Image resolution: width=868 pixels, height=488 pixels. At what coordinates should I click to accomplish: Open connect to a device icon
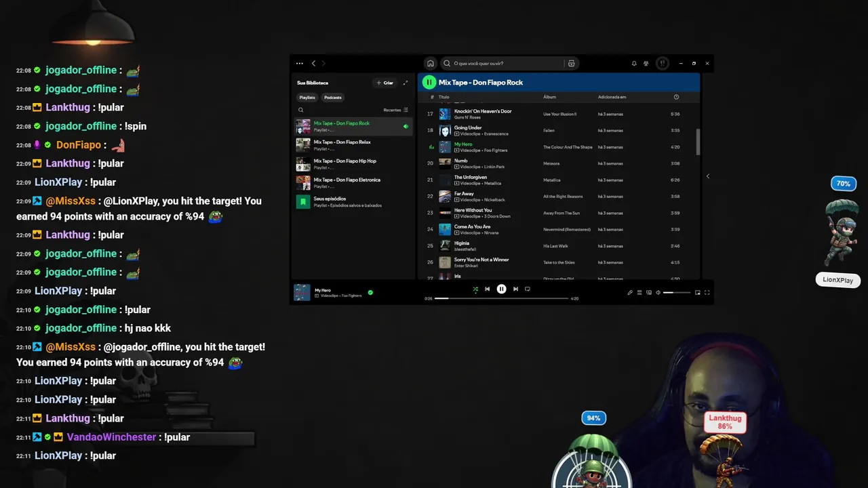point(649,293)
